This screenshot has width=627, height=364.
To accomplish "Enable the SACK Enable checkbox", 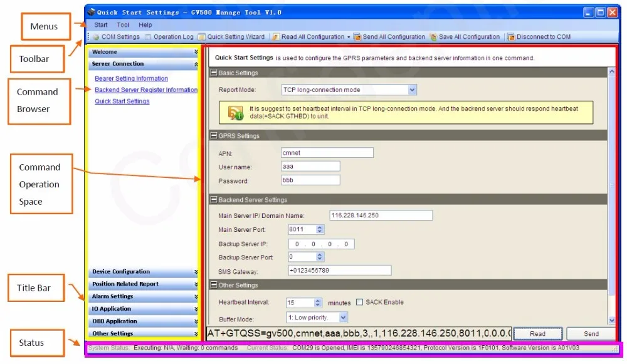I will (359, 302).
